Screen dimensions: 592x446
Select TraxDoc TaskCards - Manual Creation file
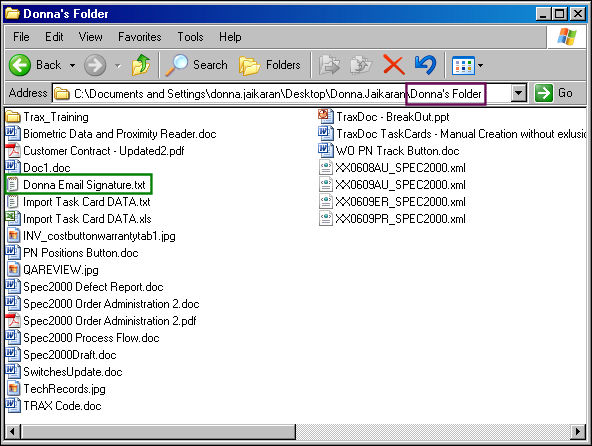pos(452,134)
